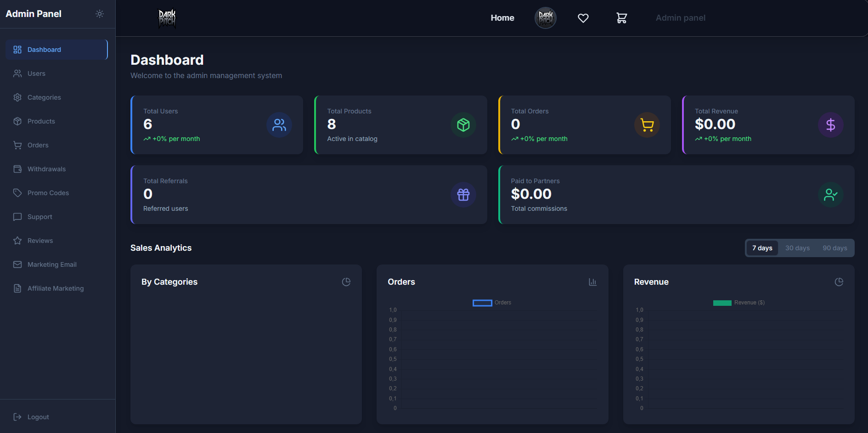The height and width of the screenshot is (433, 868).
Task: Click the Orders bar chart icon
Action: (x=592, y=282)
